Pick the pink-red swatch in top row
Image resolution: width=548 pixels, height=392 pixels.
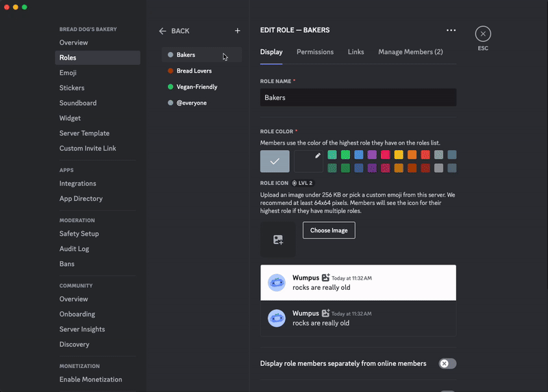tap(385, 155)
